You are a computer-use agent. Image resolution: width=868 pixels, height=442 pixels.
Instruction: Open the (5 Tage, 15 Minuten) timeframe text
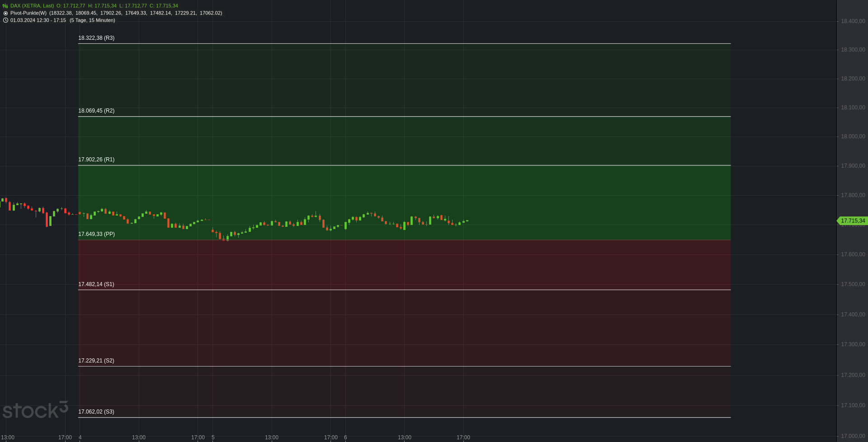click(x=92, y=20)
